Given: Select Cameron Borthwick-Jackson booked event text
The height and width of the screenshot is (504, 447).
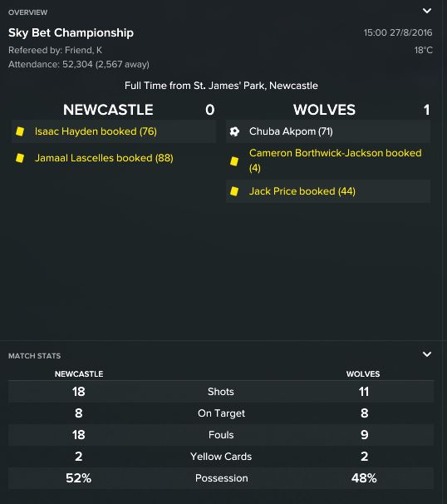Looking at the screenshot, I should [336, 161].
